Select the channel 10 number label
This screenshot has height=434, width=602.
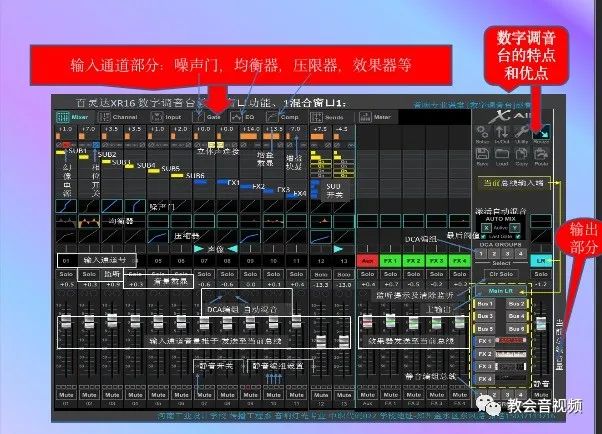point(273,261)
